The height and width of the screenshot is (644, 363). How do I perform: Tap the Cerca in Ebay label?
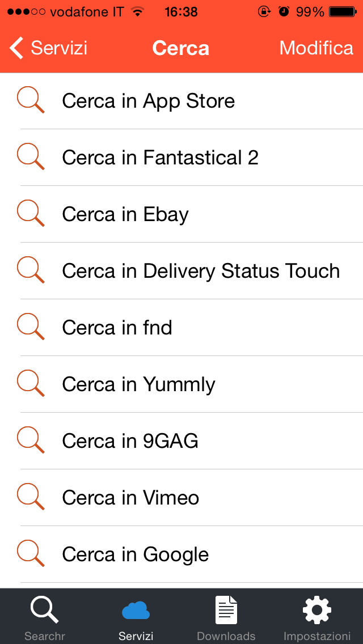[x=125, y=214]
